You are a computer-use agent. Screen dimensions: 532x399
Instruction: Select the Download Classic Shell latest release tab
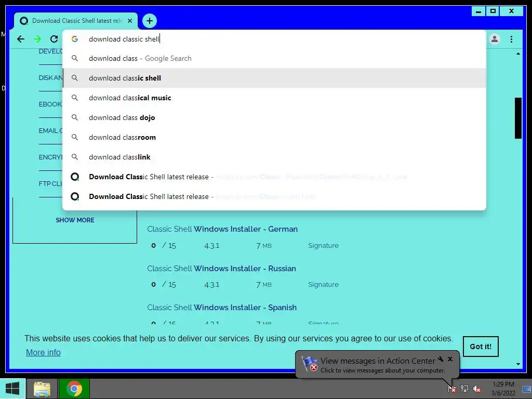pos(76,21)
